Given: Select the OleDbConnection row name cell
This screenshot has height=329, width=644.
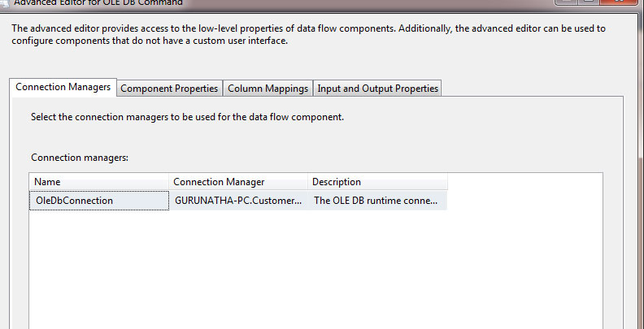Looking at the screenshot, I should [x=99, y=201].
